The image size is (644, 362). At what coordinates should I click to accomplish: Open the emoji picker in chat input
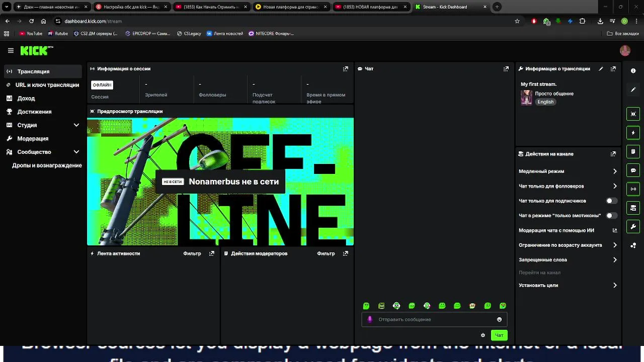click(499, 319)
